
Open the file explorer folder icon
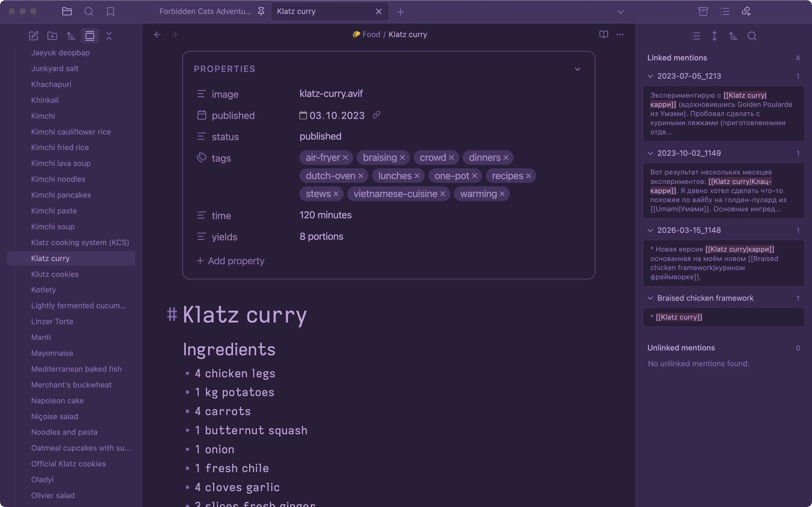coord(67,11)
